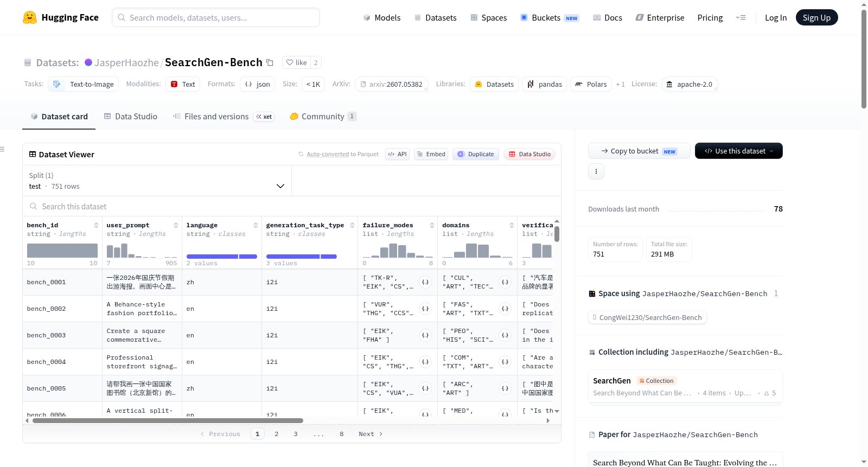Viewport: 868px width, 467px height.
Task: Open the arxiv:2607.05382 tag
Action: 392,84
